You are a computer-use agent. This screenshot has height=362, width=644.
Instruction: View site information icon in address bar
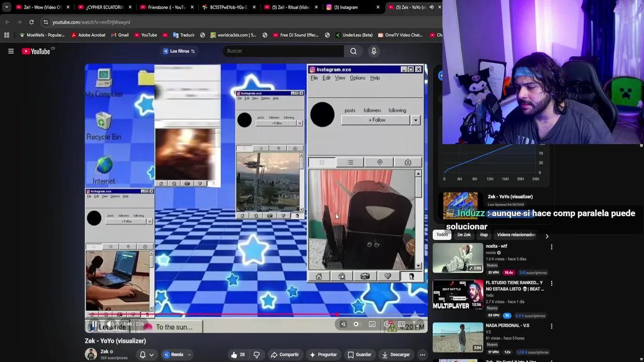pyautogui.click(x=46, y=22)
